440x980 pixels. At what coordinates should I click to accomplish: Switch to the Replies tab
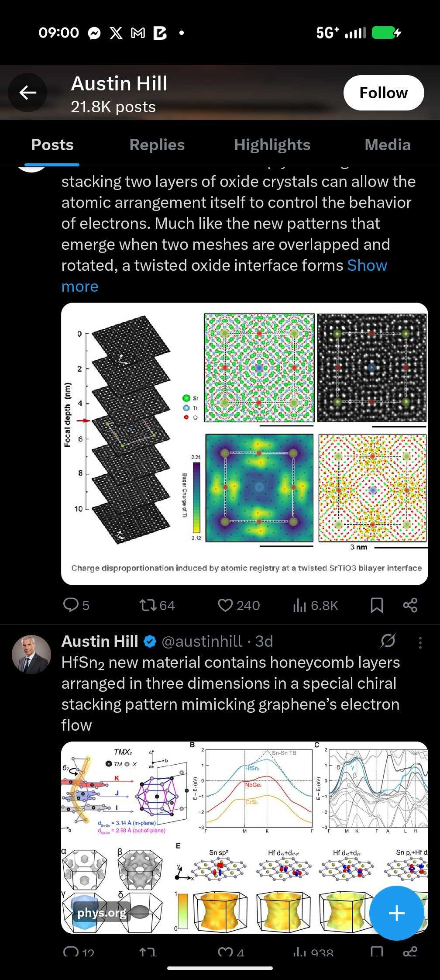point(157,145)
